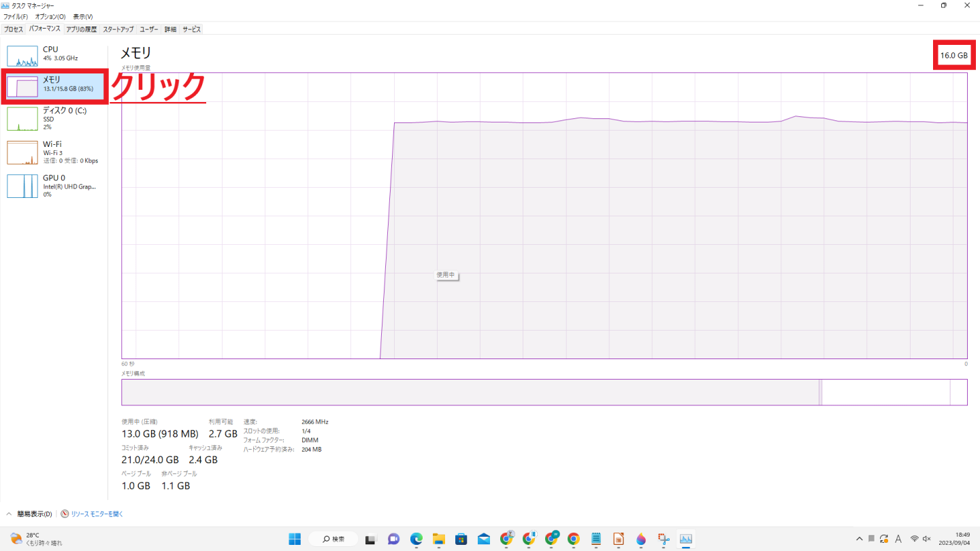Select the GPU 0 graph thumbnail
The width and height of the screenshot is (980, 551).
[22, 186]
